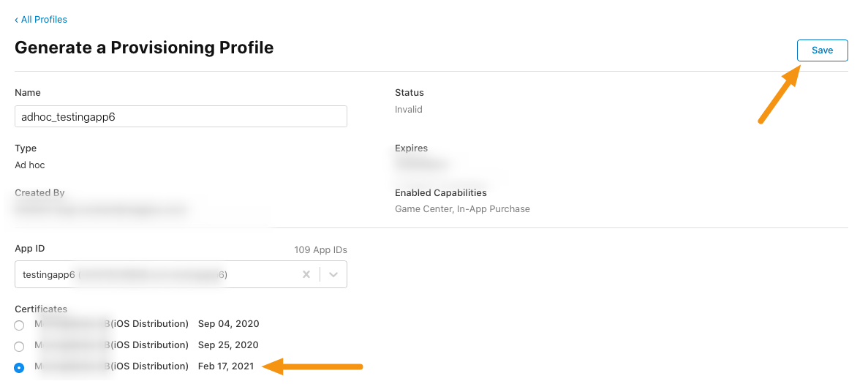Click the Sep 04, 2020 date text
The height and width of the screenshot is (384, 868).
click(x=228, y=324)
